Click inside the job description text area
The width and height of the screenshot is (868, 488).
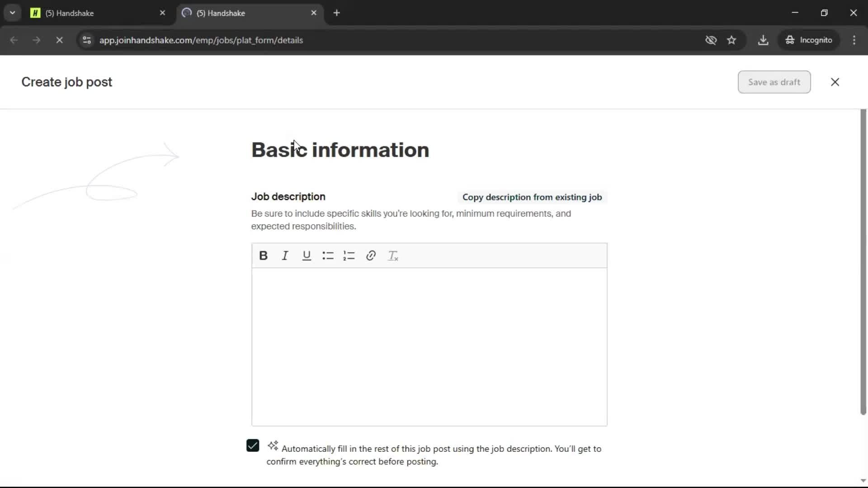click(429, 347)
